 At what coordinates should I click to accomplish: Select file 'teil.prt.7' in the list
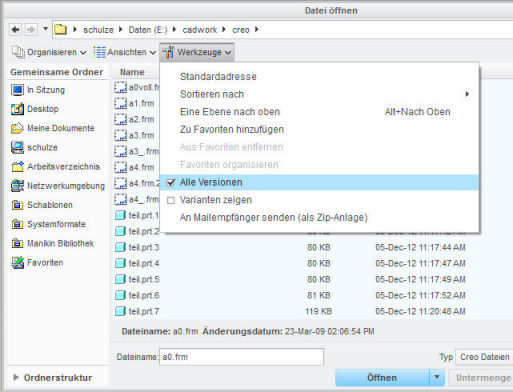[x=144, y=311]
